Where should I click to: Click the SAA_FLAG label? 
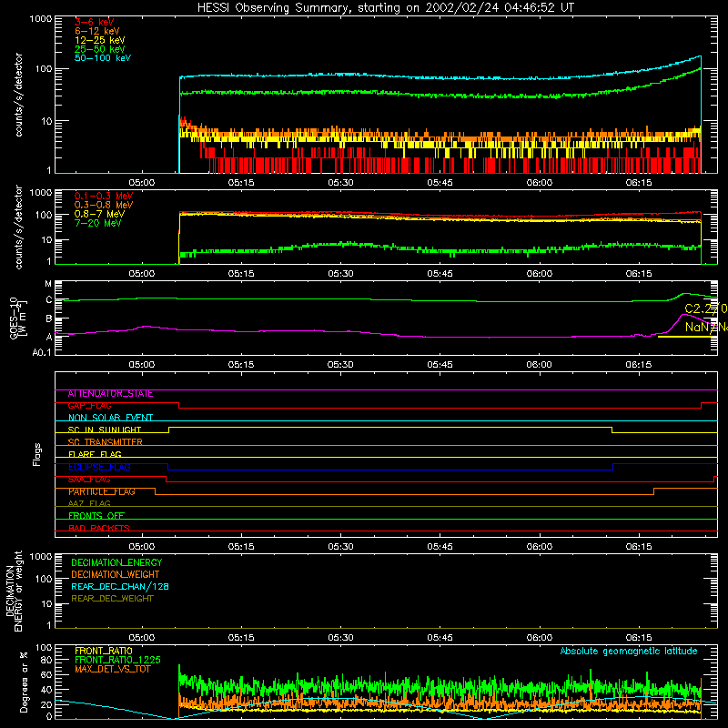click(89, 480)
